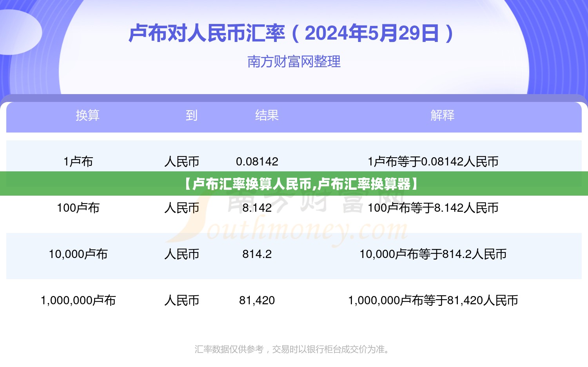The image size is (588, 367).
Task: Click the 1,000,000卢布 cell
Action: point(78,300)
